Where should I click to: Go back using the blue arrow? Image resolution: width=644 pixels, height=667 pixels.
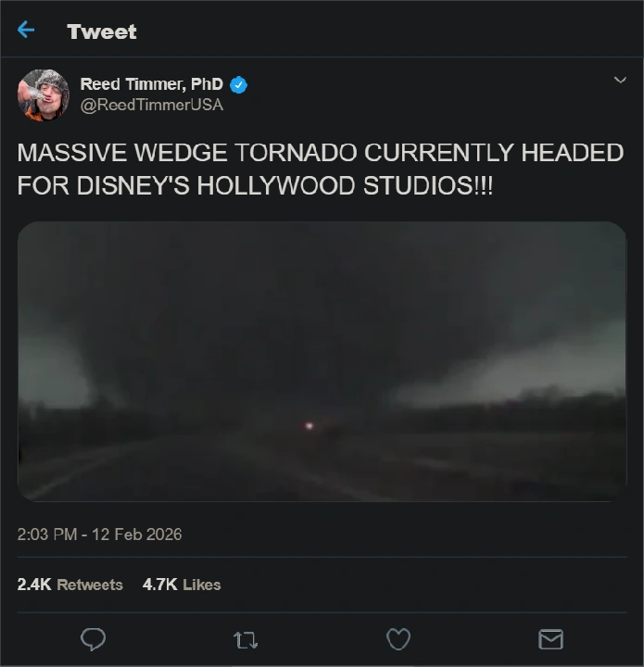click(26, 31)
